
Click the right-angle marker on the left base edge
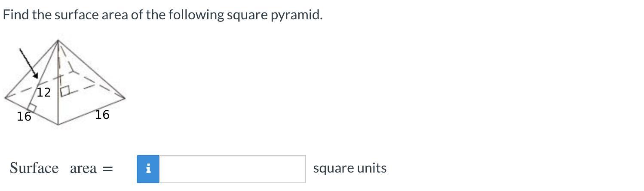point(31,107)
